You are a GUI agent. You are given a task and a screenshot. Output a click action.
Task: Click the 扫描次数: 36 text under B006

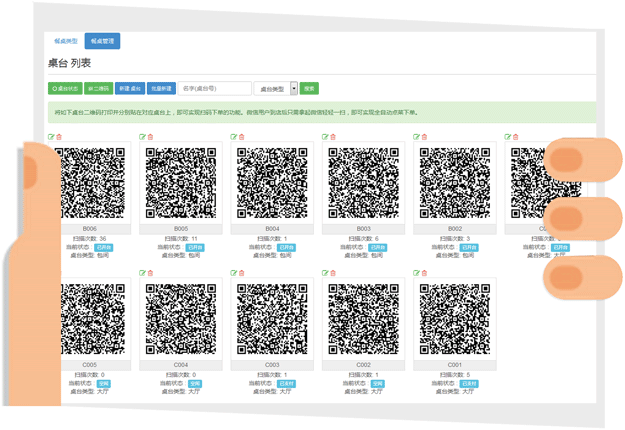tap(90, 239)
